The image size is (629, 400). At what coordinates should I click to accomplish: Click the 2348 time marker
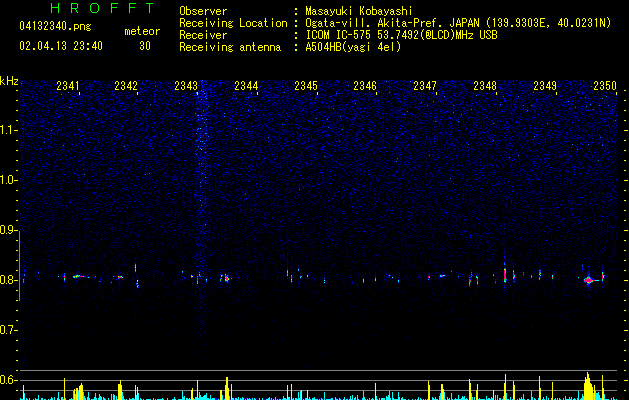[485, 85]
